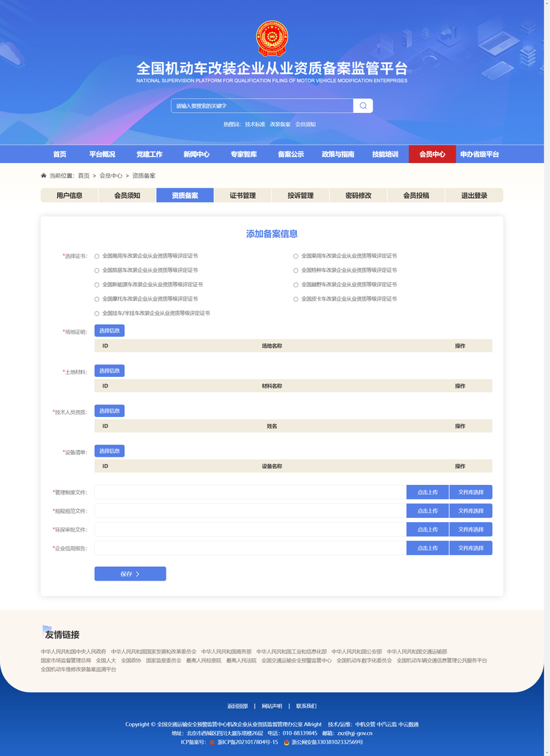The width and height of the screenshot is (550, 756).
Task: Click 文件库选择 for 环保审批文件
Action: 471,530
